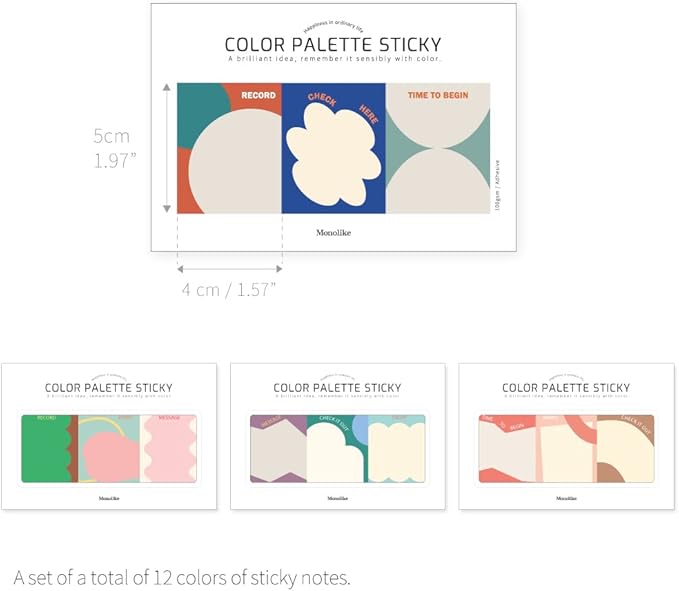Image resolution: width=679 pixels, height=591 pixels.
Task: Click the RECORD sticky note with teal corner
Action: pos(229,148)
